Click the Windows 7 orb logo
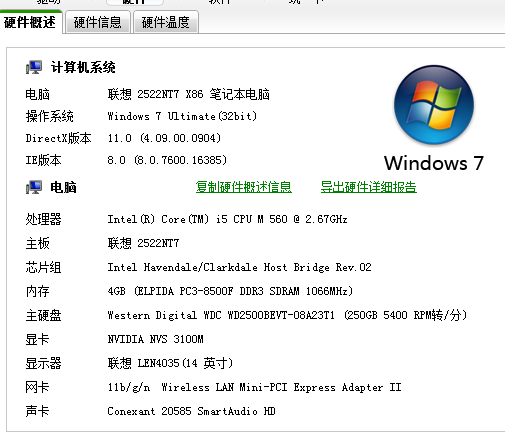This screenshot has width=505, height=441. point(434,105)
